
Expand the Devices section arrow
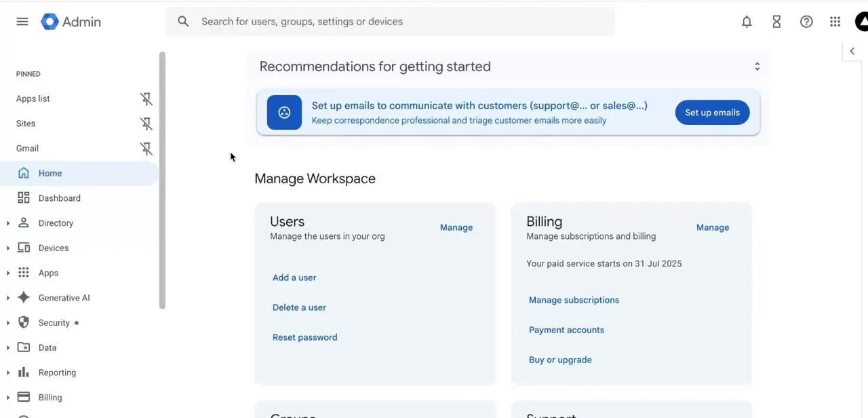click(8, 248)
